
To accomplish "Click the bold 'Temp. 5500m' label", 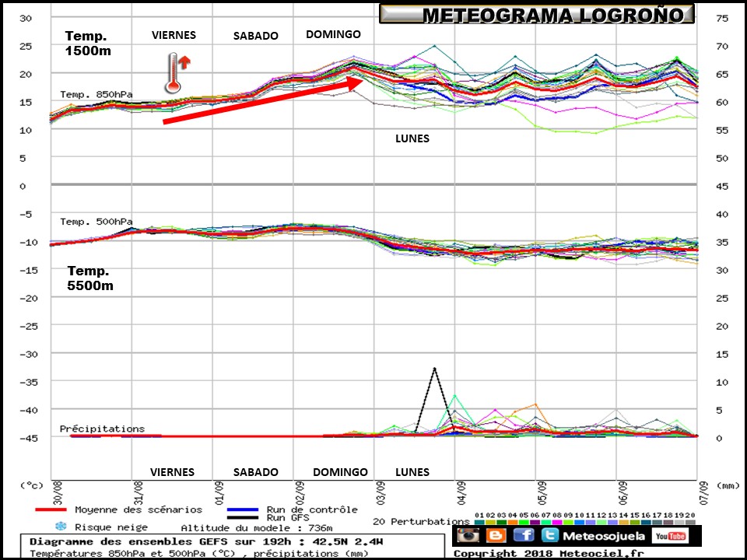I will coord(90,278).
